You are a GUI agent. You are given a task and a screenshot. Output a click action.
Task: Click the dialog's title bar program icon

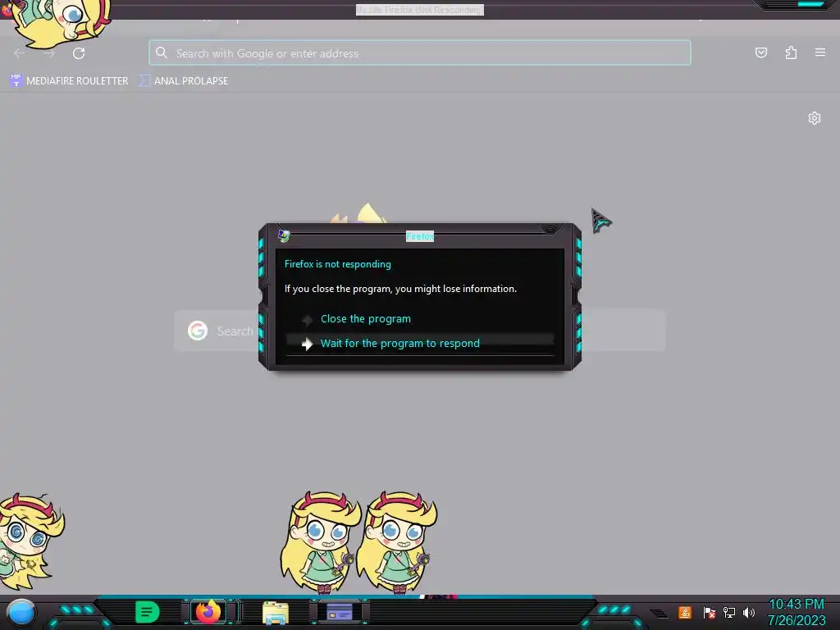(284, 235)
